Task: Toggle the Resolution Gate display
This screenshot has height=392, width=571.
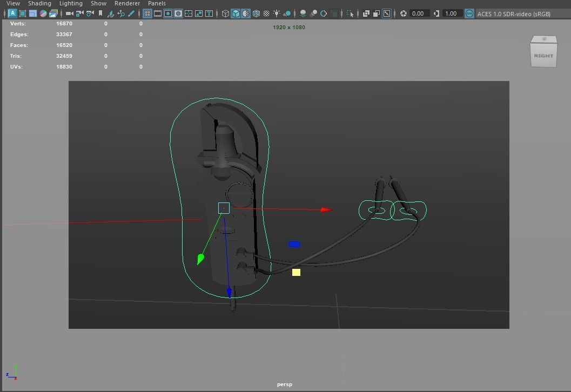Action: 168,13
